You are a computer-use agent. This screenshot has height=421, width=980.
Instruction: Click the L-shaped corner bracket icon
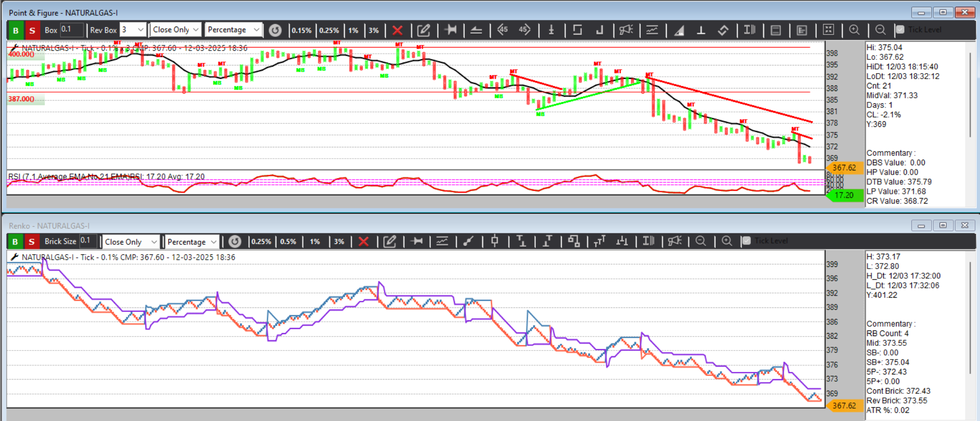[x=599, y=30]
